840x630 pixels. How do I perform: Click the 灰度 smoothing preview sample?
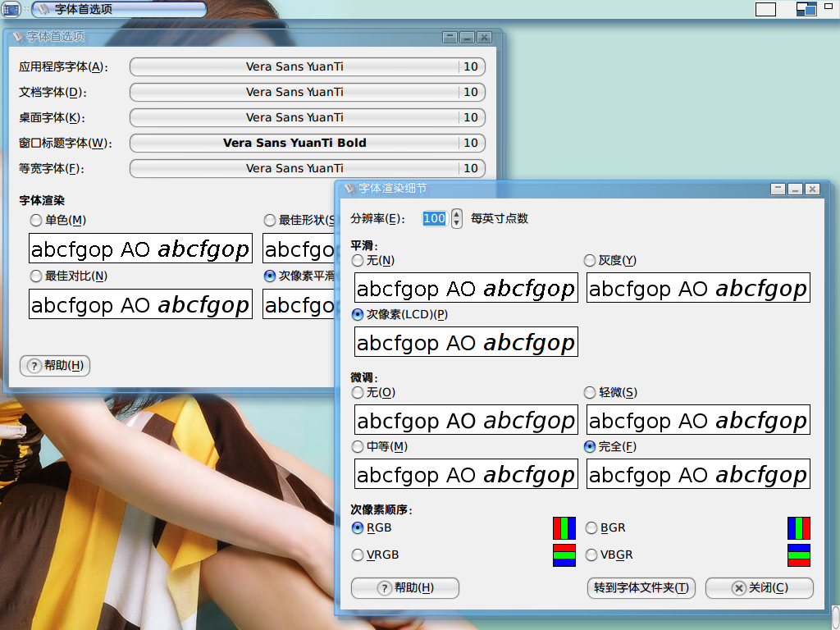pyautogui.click(x=698, y=288)
